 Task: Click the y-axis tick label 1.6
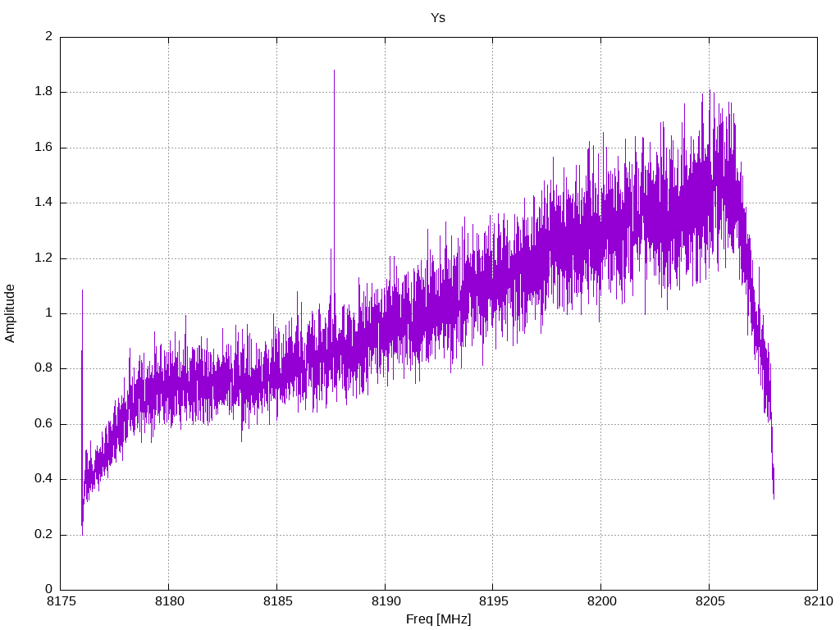click(43, 148)
